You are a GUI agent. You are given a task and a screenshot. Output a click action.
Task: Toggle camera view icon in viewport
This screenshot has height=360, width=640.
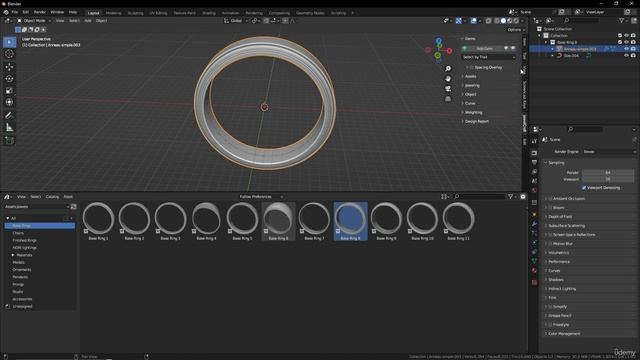click(448, 89)
